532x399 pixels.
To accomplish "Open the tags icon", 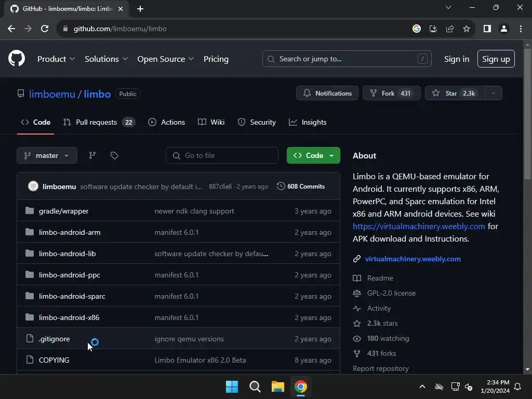I will tap(114, 155).
